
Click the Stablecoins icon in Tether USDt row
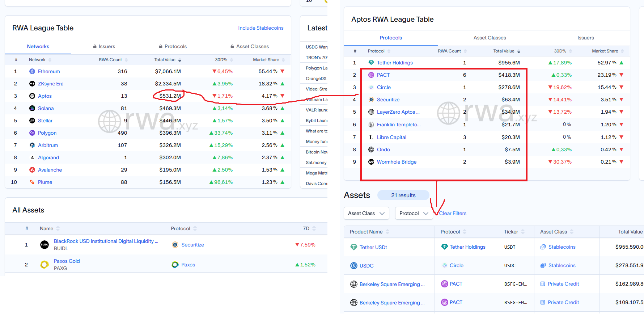click(543, 247)
